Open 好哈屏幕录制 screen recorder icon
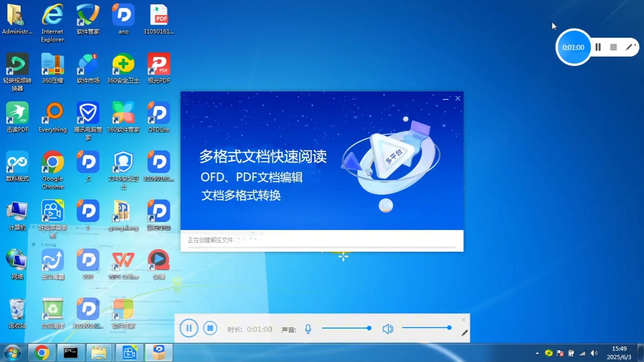Viewport: 644px width, 362px height. [x=52, y=211]
